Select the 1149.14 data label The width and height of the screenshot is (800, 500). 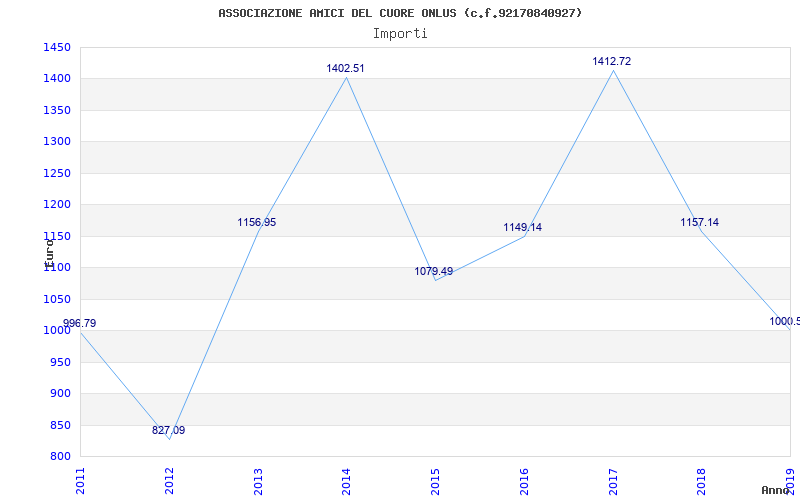(x=522, y=228)
